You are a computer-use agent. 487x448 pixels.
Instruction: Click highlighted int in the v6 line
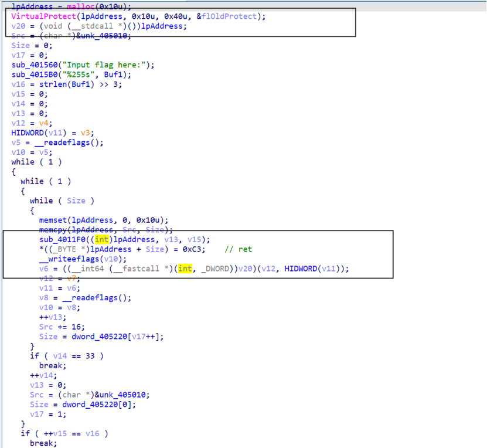(x=185, y=269)
